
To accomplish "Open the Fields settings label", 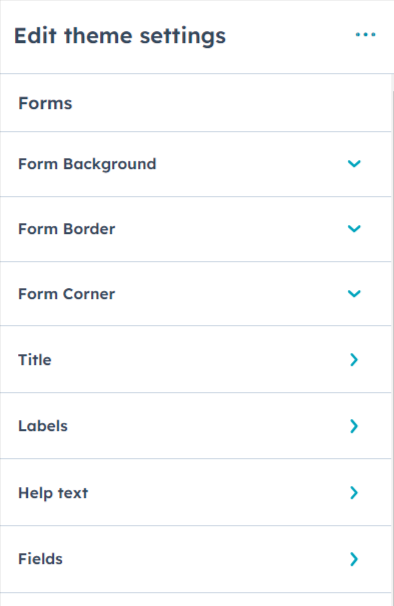I will [x=41, y=559].
